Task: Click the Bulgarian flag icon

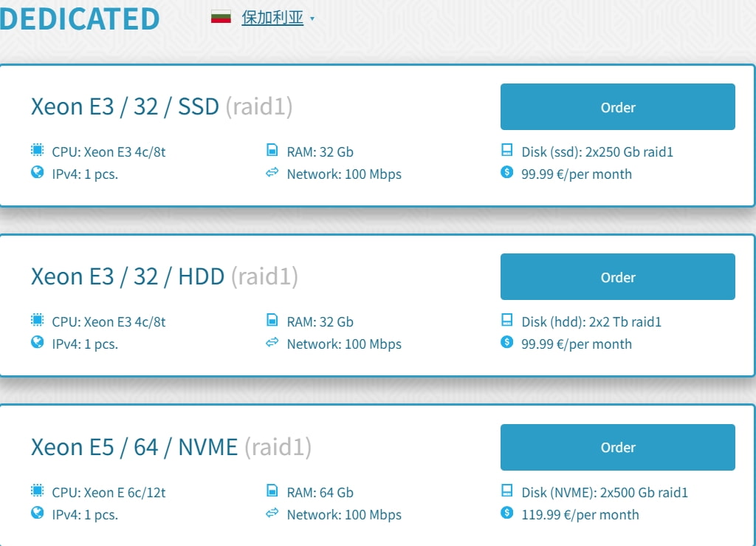Action: tap(221, 17)
